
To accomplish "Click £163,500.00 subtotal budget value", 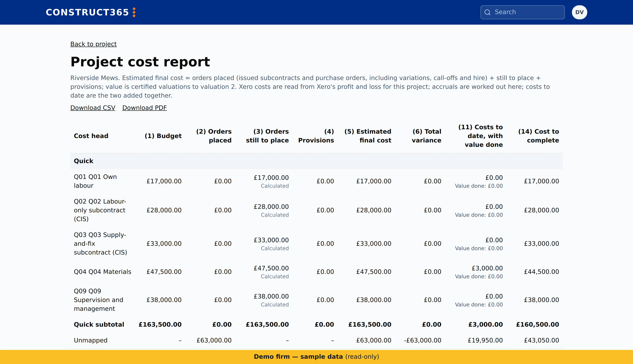I will coord(160,324).
